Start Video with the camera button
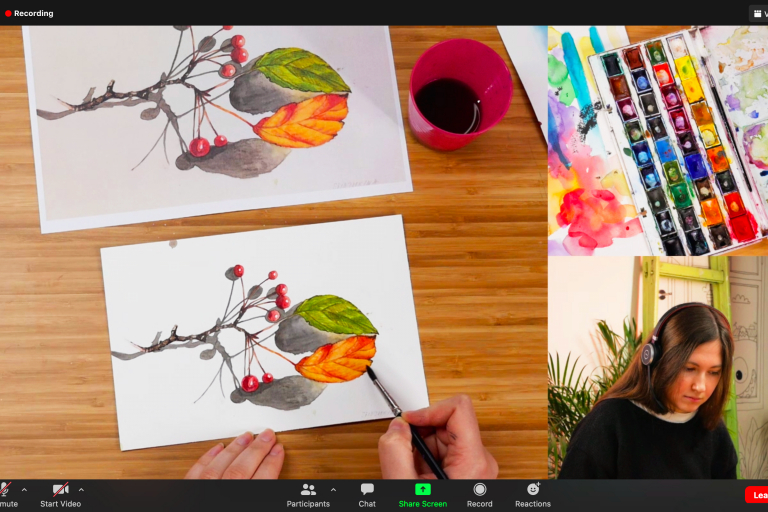This screenshot has width=768, height=512. click(60, 490)
